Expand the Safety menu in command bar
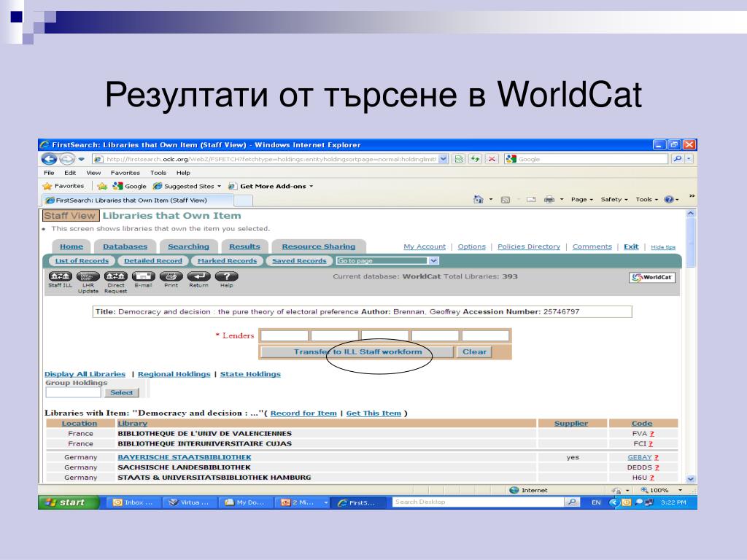The image size is (747, 560). pos(614,200)
